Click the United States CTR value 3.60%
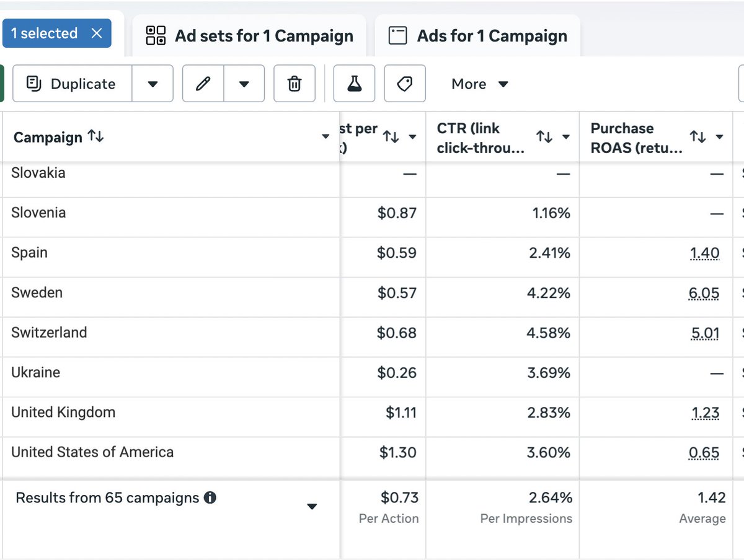This screenshot has width=744, height=560. [549, 453]
